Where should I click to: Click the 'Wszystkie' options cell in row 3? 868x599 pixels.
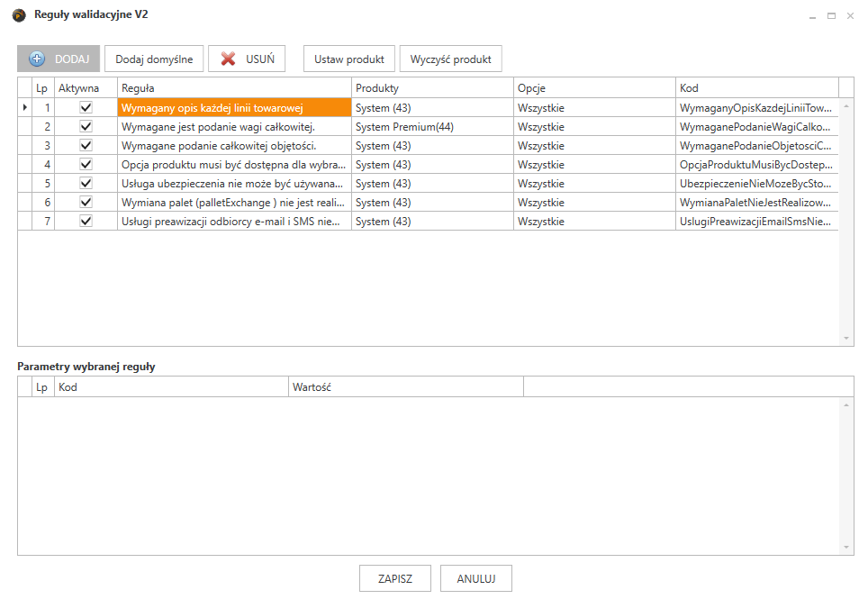594,146
